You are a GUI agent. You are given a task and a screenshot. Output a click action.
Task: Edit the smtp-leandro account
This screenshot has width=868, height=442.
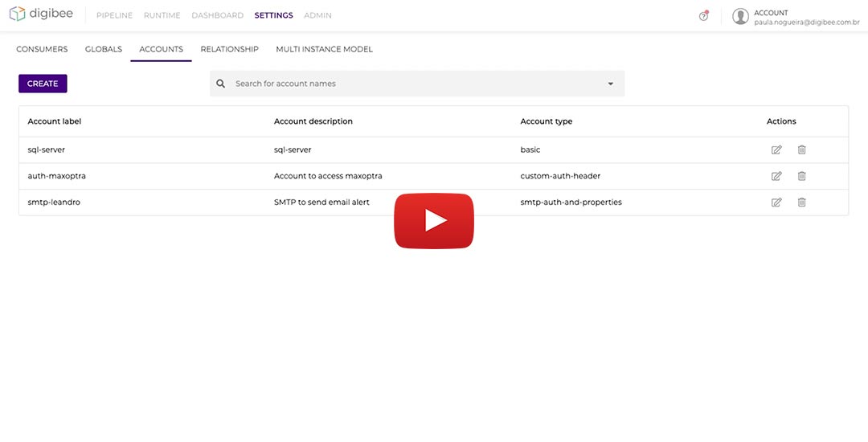[x=776, y=203]
